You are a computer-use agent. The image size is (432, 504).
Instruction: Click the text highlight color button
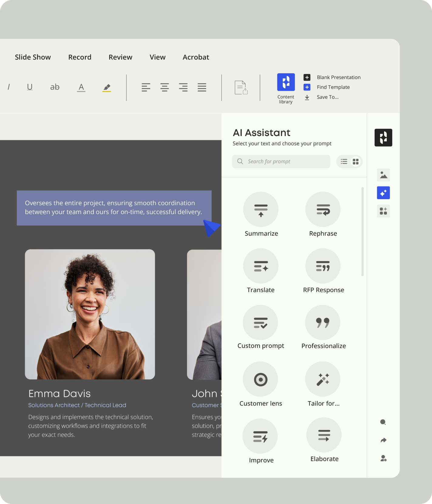tap(106, 87)
